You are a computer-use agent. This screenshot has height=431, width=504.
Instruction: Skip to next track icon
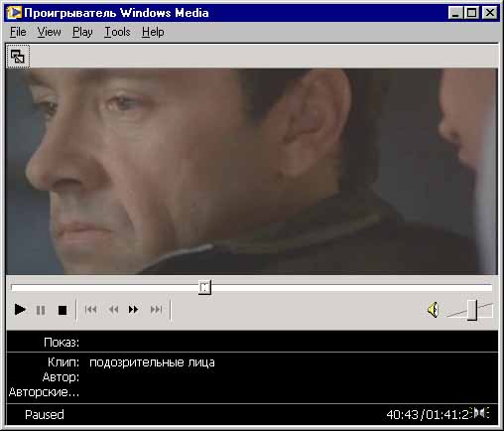156,310
